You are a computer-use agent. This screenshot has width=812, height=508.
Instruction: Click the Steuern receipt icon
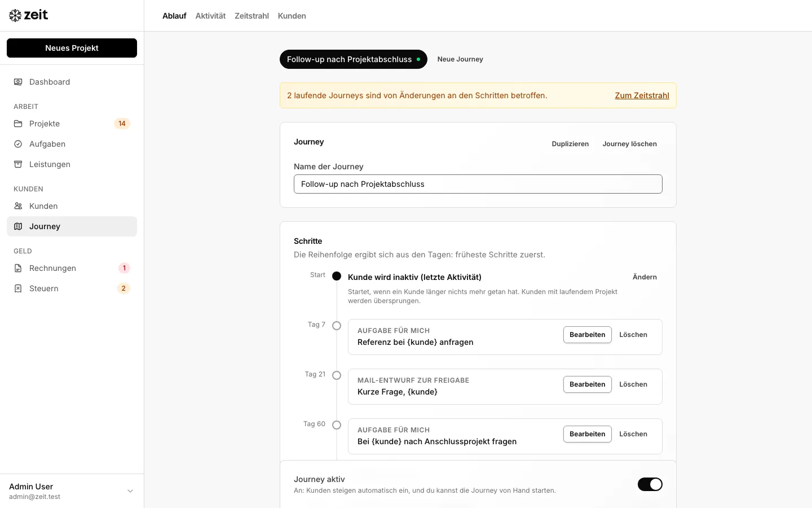[18, 288]
